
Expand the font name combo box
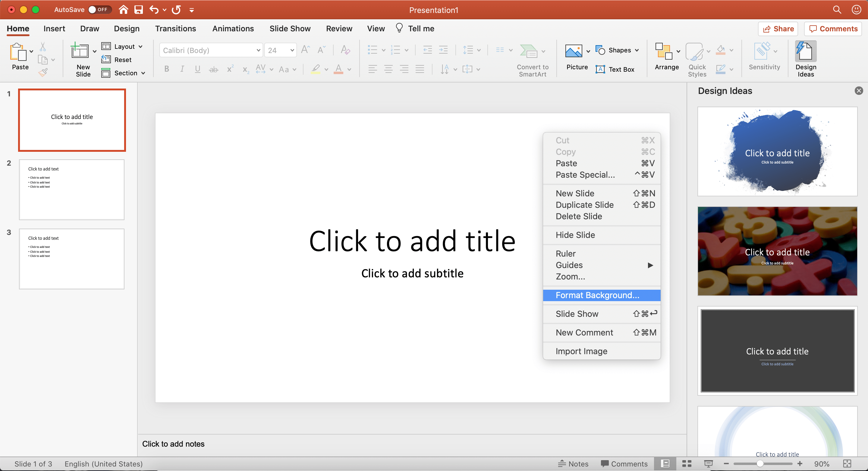tap(258, 50)
